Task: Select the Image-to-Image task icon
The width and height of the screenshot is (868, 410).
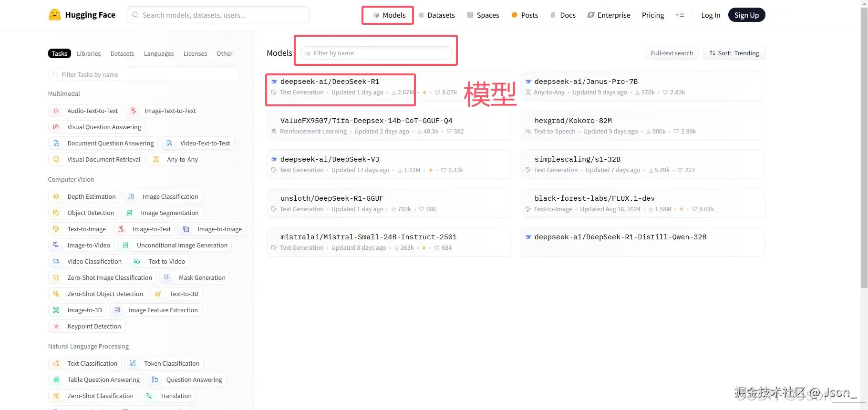Action: click(x=186, y=229)
